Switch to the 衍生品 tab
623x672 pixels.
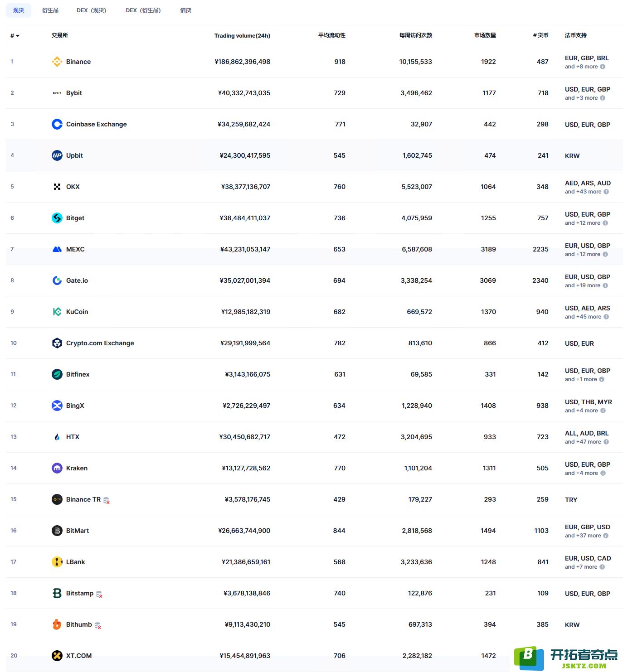tap(50, 10)
